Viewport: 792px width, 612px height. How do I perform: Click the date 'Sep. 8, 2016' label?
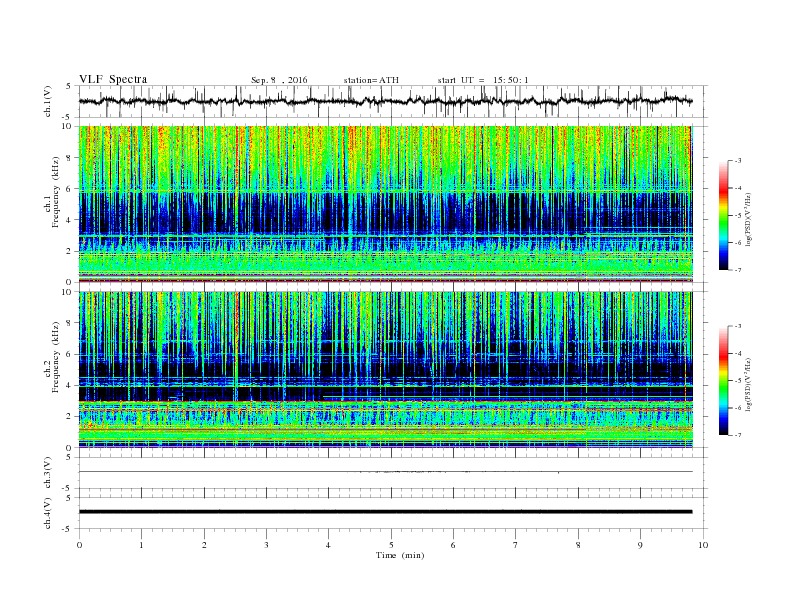(279, 80)
